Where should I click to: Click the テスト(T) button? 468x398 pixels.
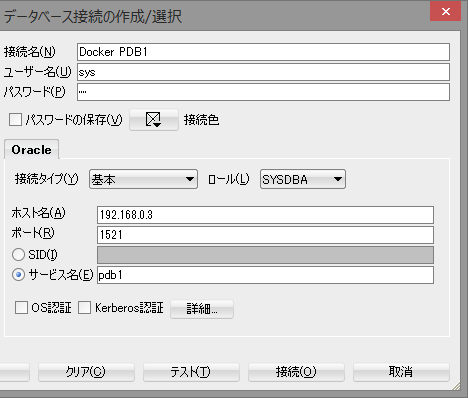(x=191, y=372)
